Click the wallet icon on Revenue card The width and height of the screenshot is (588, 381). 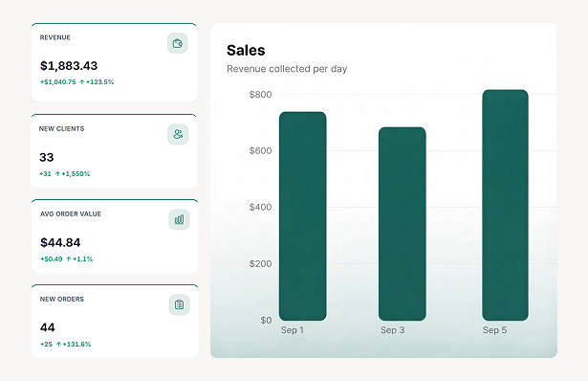pos(178,43)
